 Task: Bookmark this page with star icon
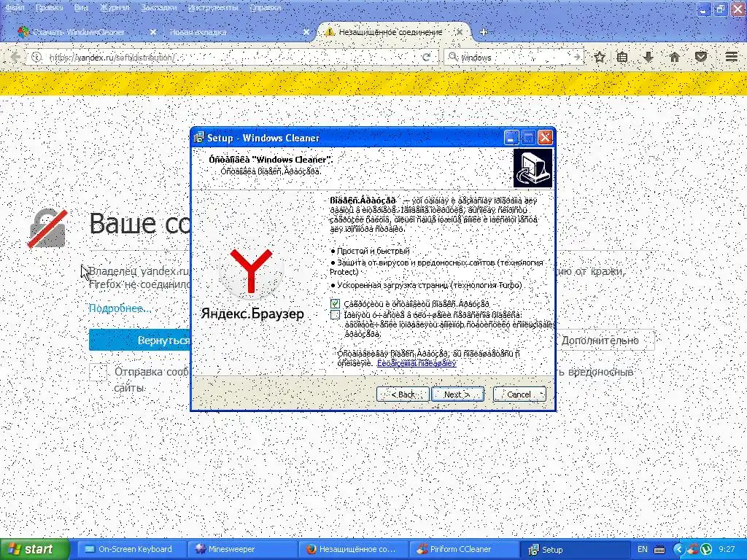[x=600, y=57]
